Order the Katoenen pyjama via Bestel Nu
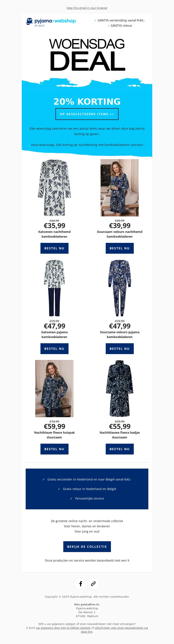Viewport: 174px width, 644px height. [54, 348]
